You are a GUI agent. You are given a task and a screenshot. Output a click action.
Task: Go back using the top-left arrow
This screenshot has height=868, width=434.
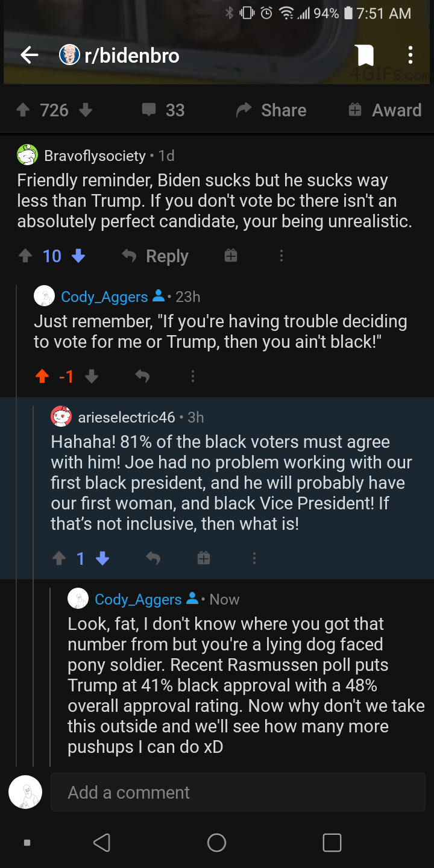(x=29, y=55)
